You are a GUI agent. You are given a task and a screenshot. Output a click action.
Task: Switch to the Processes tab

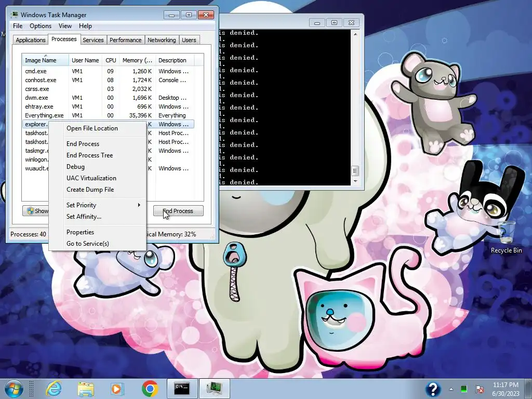64,39
